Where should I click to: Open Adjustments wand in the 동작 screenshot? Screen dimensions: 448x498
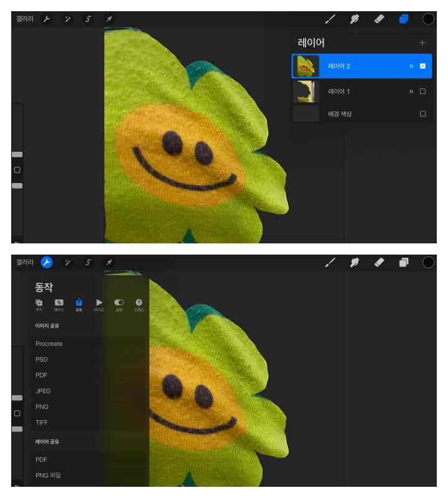pos(68,263)
